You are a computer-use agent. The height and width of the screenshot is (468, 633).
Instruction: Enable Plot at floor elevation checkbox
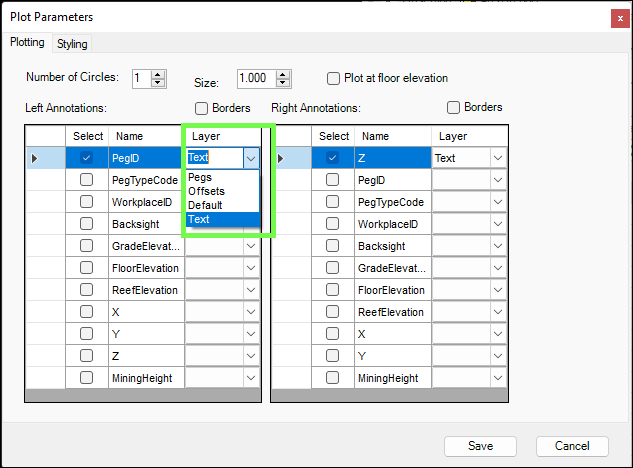click(x=335, y=78)
